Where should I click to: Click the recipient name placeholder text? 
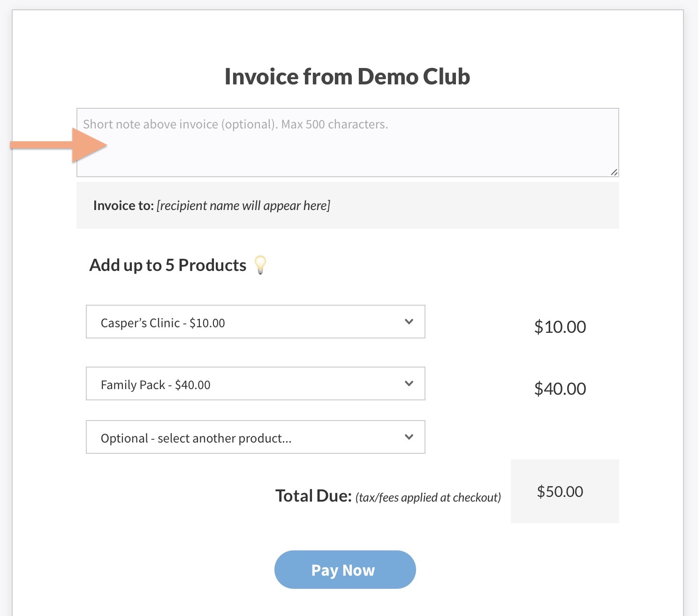[x=243, y=206]
